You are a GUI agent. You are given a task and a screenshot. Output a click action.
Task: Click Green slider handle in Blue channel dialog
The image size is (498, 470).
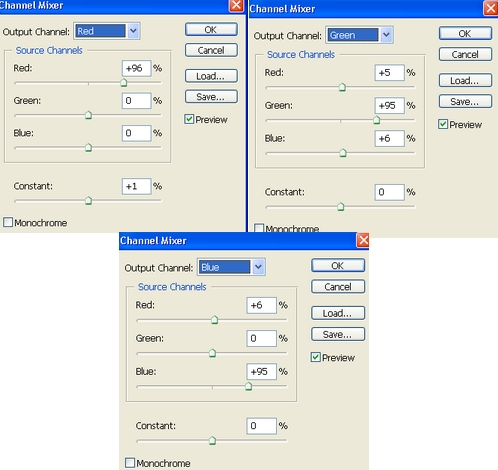(212, 353)
